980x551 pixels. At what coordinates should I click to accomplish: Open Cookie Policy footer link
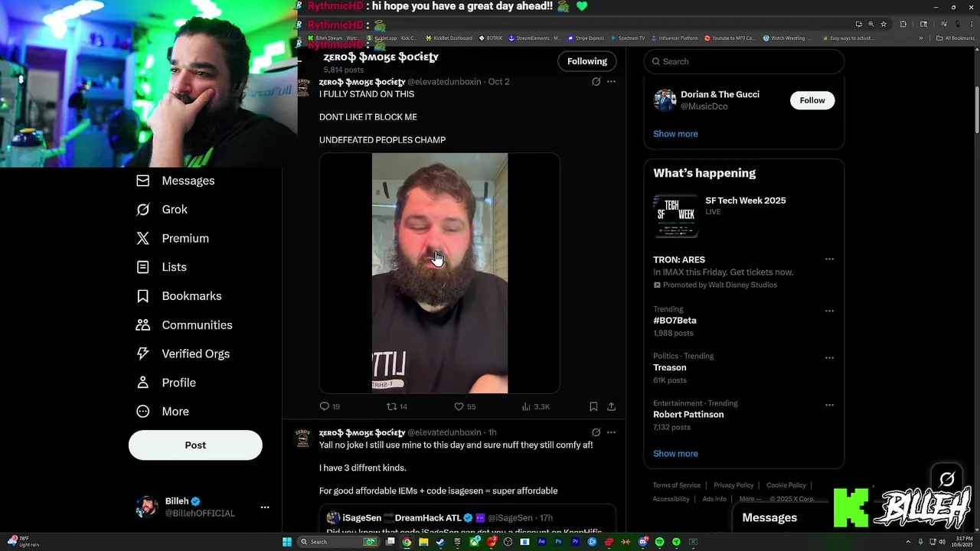(786, 485)
